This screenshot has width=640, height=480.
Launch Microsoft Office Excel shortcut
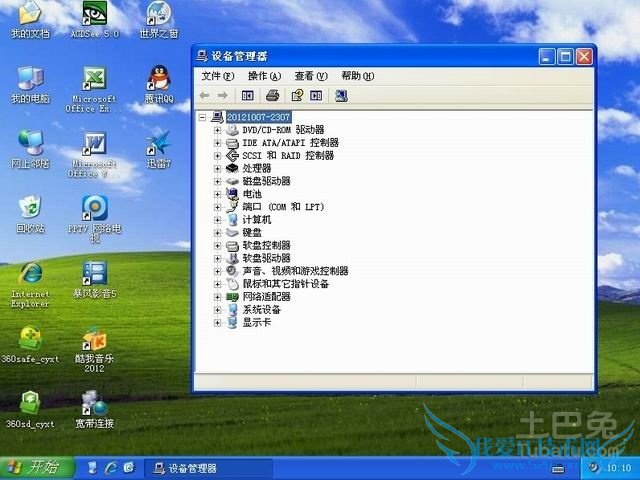pos(94,90)
